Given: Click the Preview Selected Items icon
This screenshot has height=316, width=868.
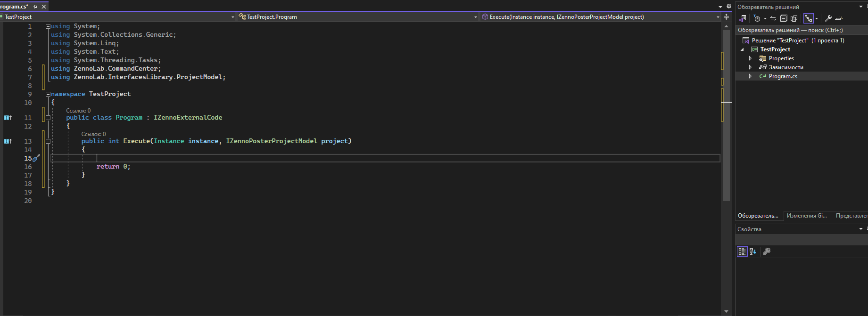Looking at the screenshot, I should pos(839,18).
